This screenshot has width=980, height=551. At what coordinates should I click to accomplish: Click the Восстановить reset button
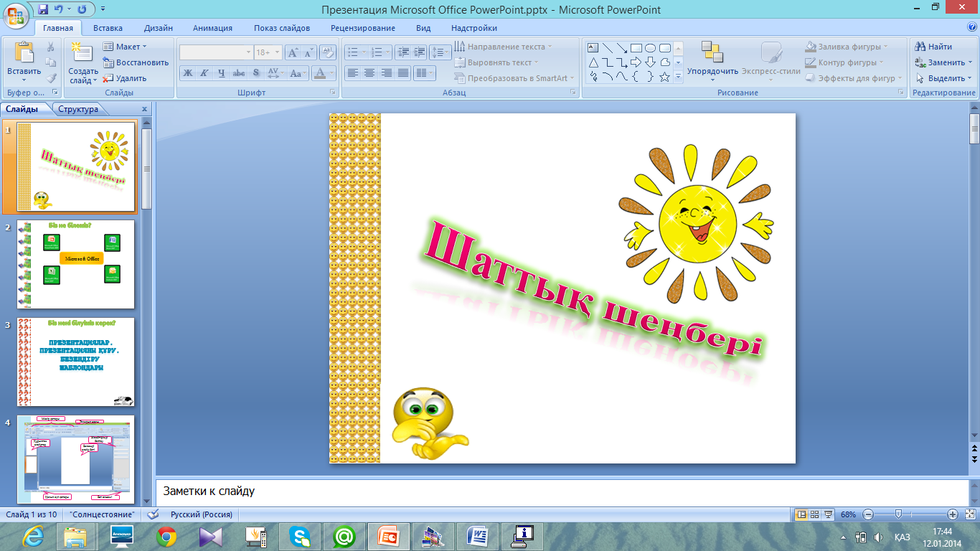click(x=136, y=62)
